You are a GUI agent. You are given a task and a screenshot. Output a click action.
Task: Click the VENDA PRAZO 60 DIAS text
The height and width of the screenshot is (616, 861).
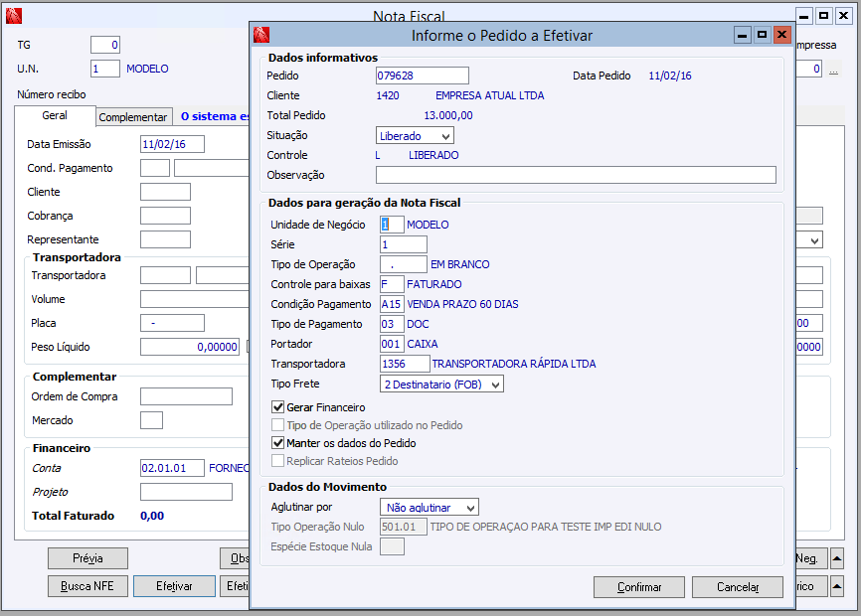coord(462,304)
